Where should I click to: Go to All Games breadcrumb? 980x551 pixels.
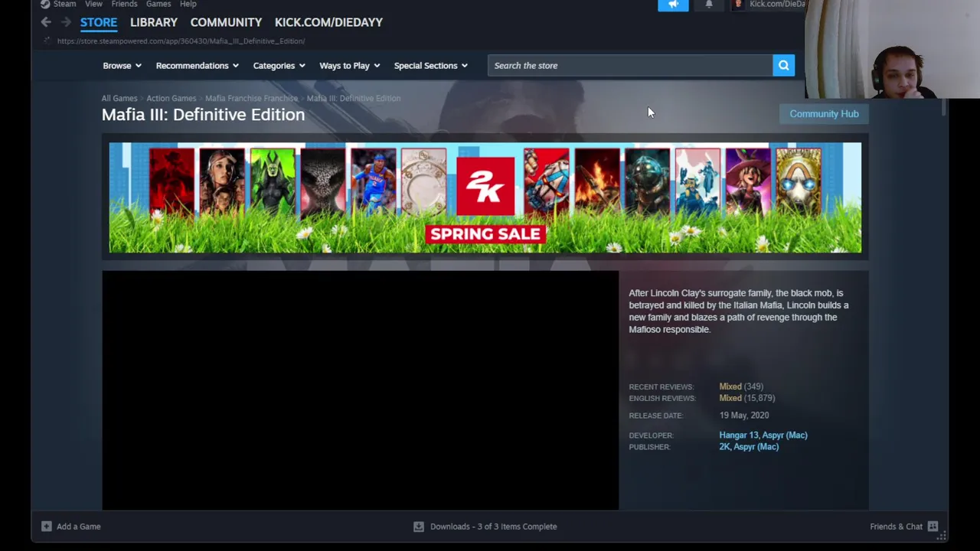119,98
